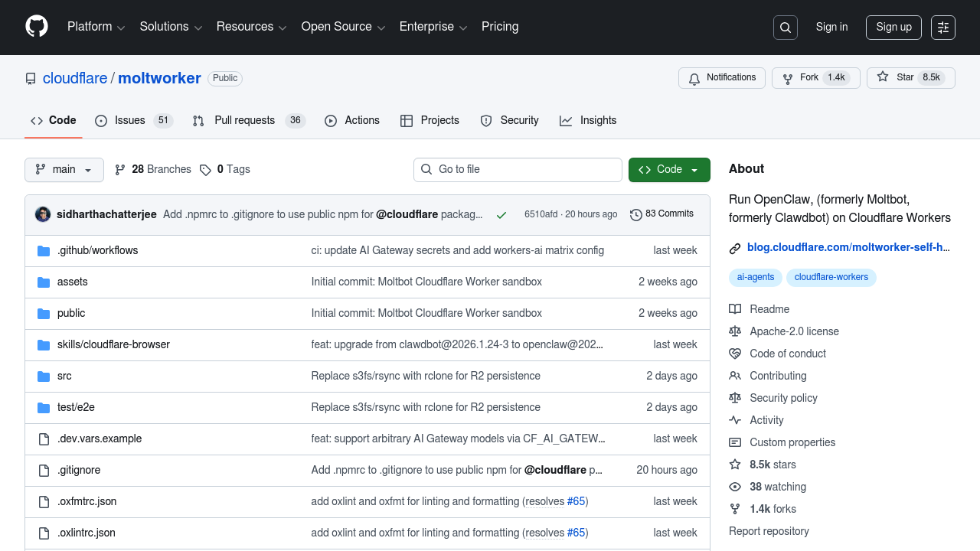Go to the Insights tab

pyautogui.click(x=588, y=121)
